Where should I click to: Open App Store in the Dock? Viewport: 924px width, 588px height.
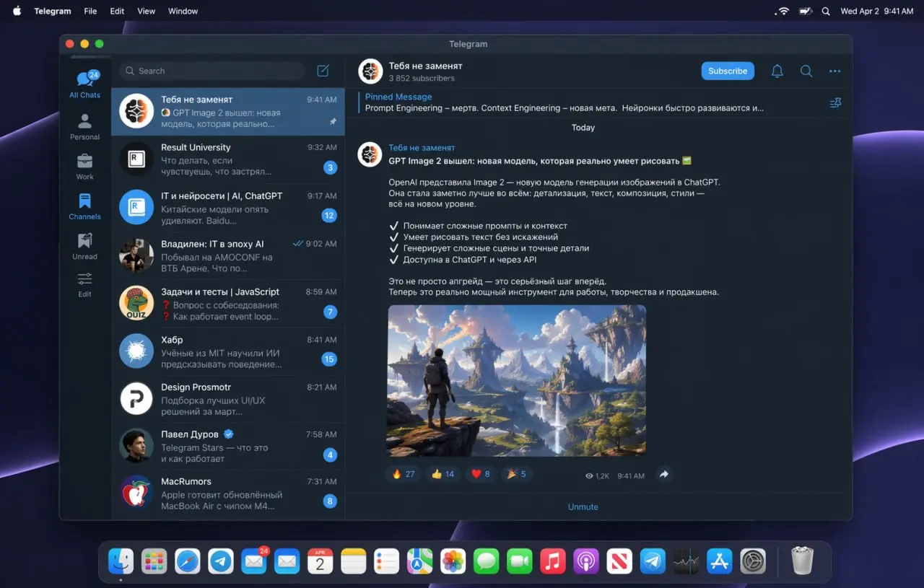click(720, 561)
